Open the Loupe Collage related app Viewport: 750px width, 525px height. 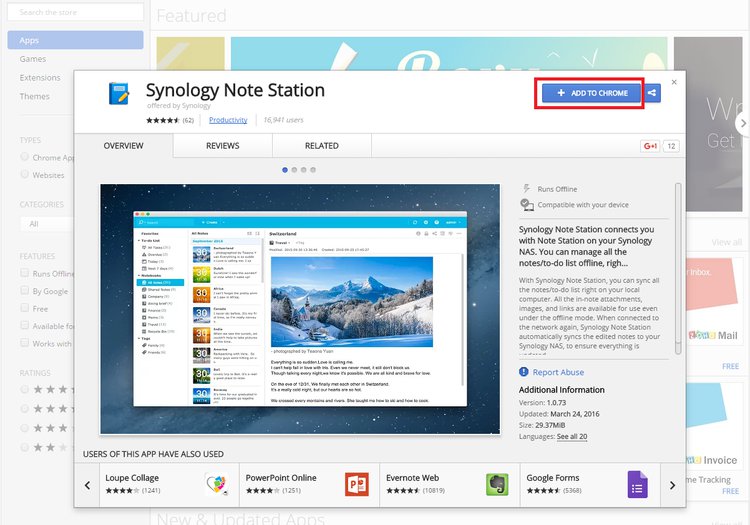[169, 485]
